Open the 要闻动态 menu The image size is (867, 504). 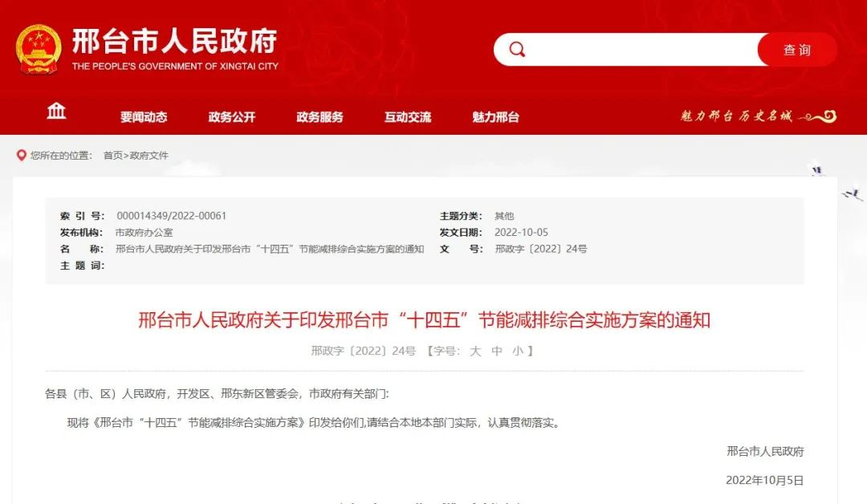(144, 117)
